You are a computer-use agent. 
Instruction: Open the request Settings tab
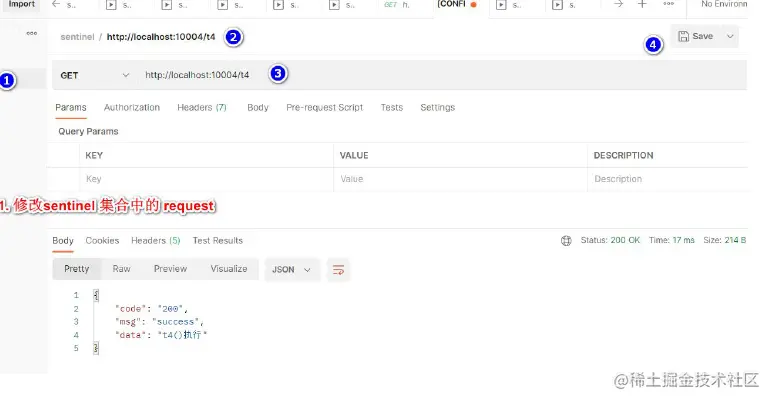pos(437,108)
